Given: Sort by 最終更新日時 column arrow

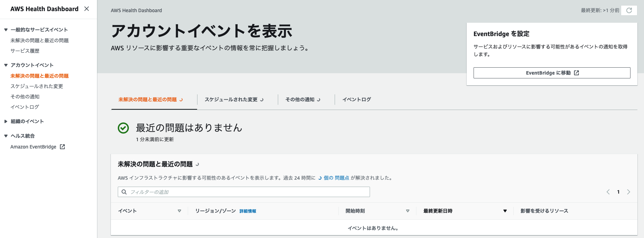Looking at the screenshot, I should coord(505,211).
